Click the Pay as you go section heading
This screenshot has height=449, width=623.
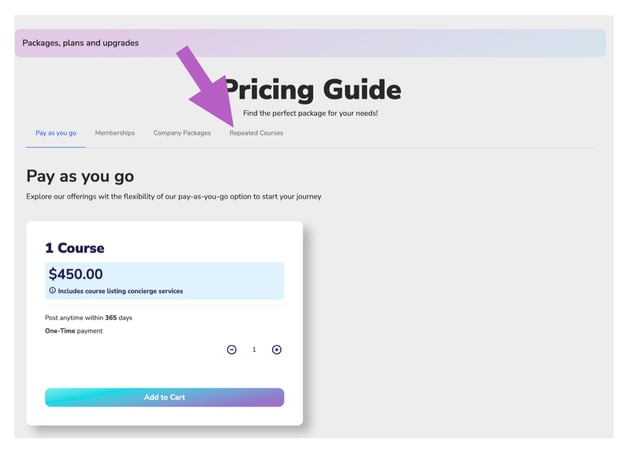80,176
